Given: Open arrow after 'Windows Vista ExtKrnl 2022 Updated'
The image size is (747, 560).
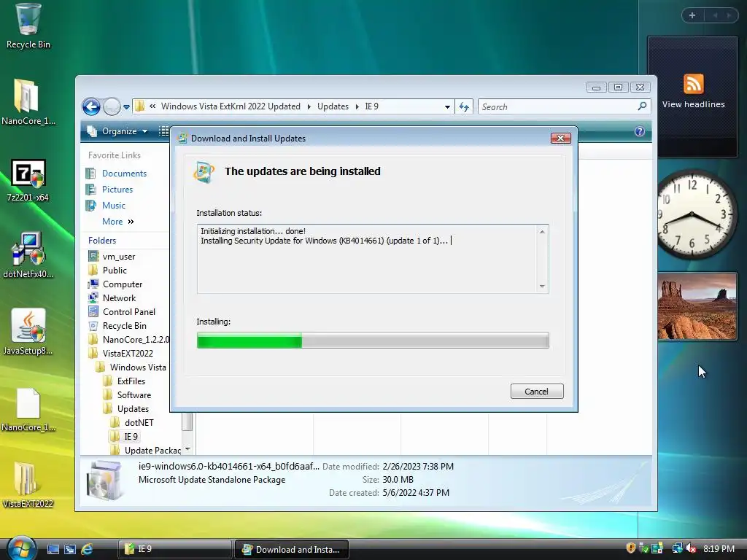Looking at the screenshot, I should 309,106.
